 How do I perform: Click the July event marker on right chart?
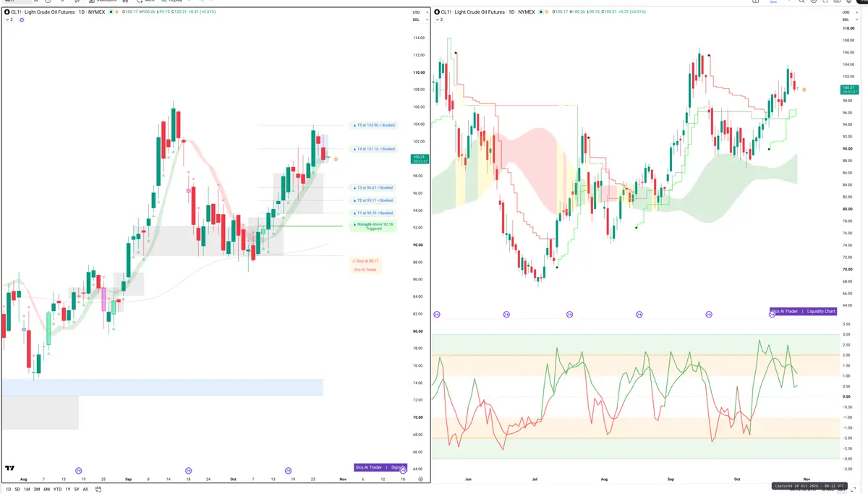[570, 315]
